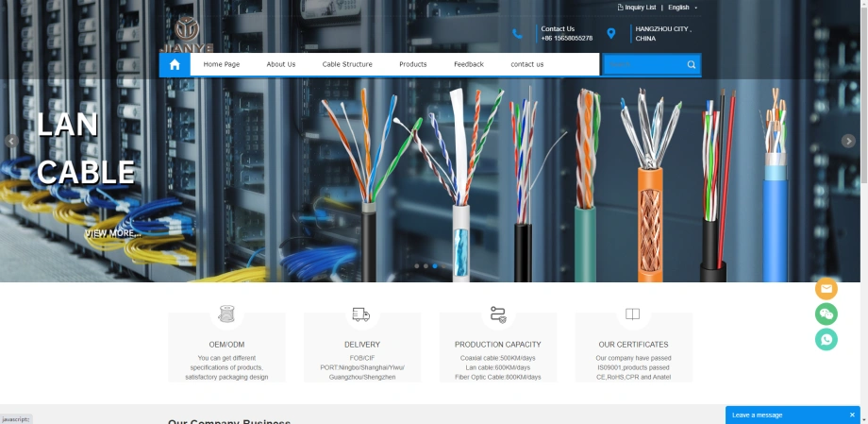
Task: Select the active blue carousel indicator dot
Action: [x=435, y=266]
